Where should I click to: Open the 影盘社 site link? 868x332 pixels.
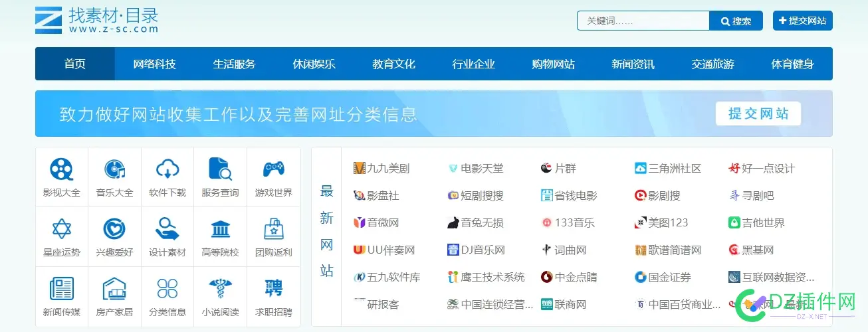(383, 196)
